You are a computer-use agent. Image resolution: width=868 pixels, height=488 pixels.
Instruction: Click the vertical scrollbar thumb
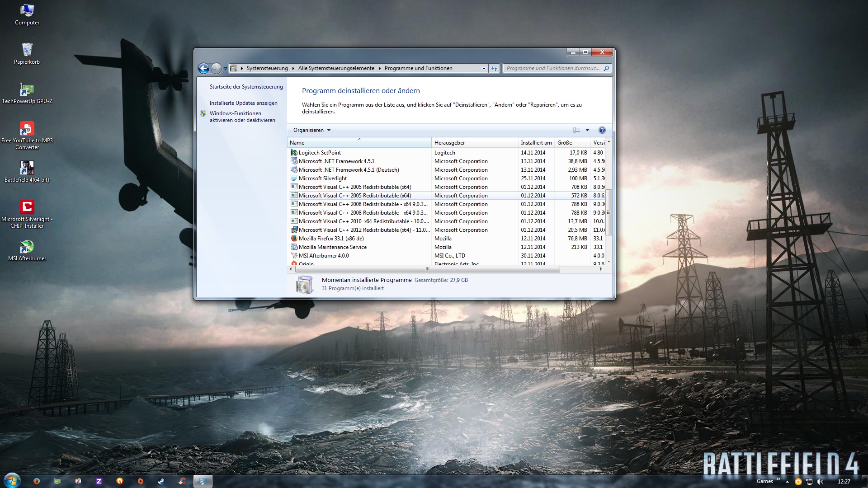point(609,212)
